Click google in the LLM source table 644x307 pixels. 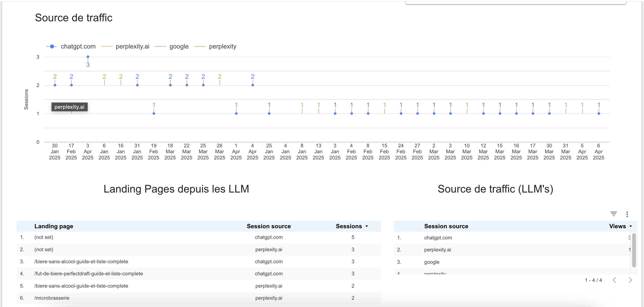coord(431,262)
